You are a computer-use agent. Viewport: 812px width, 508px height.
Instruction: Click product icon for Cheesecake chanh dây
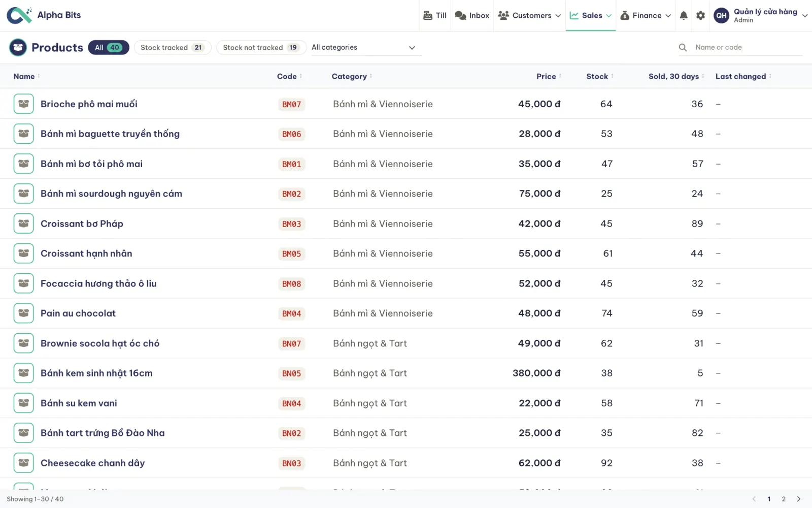(x=23, y=463)
